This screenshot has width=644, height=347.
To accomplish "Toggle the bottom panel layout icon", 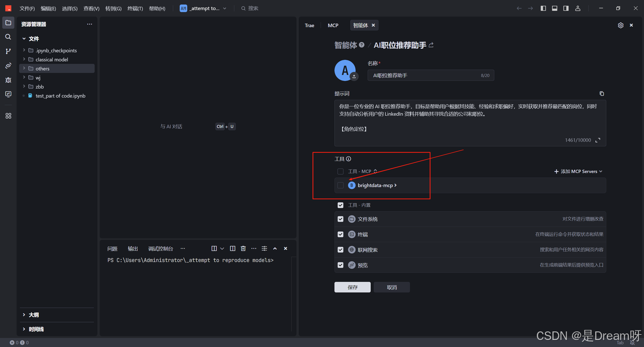I will point(554,9).
